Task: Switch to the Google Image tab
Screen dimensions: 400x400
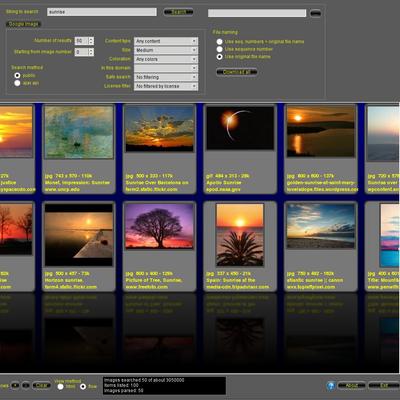Action: click(23, 24)
